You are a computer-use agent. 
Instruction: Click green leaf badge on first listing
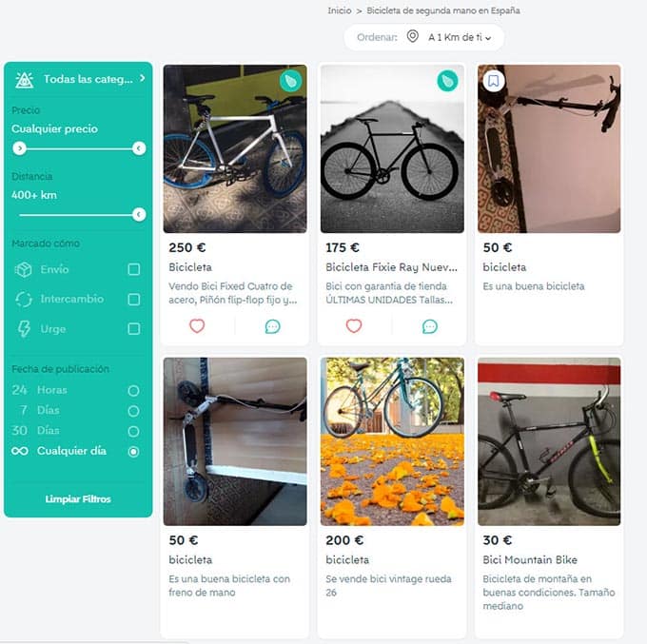tap(290, 82)
